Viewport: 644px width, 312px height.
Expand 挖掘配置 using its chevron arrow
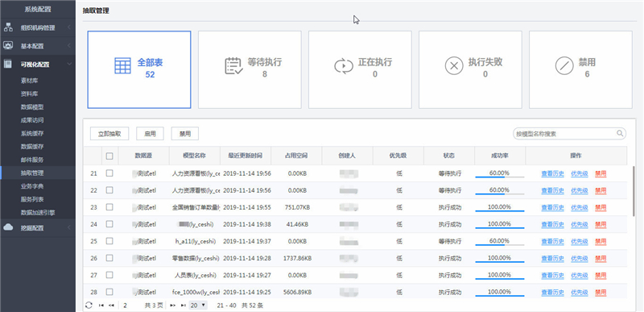point(69,227)
